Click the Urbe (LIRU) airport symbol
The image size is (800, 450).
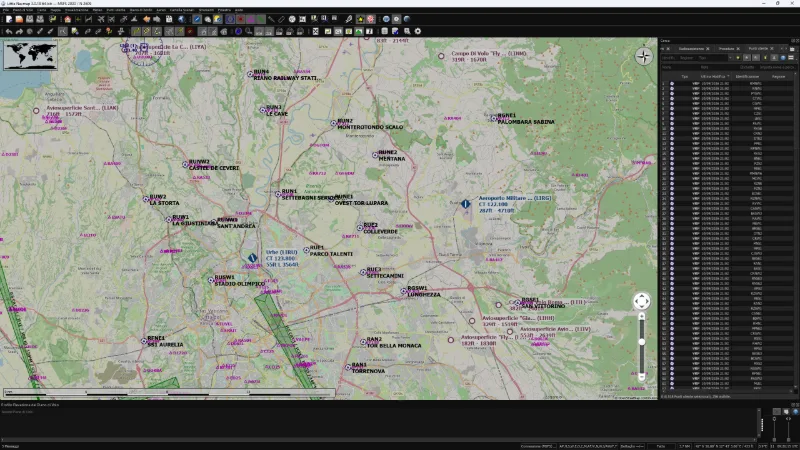[x=252, y=258]
